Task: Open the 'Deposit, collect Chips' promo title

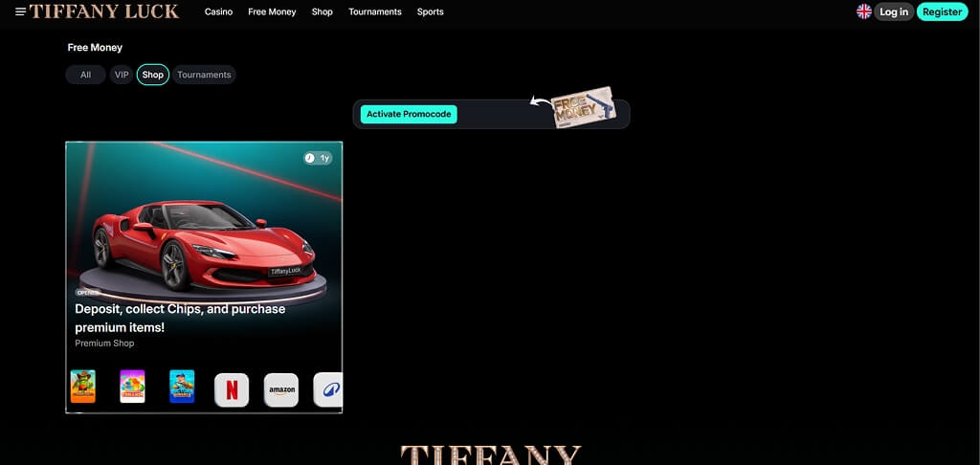Action: [x=180, y=318]
